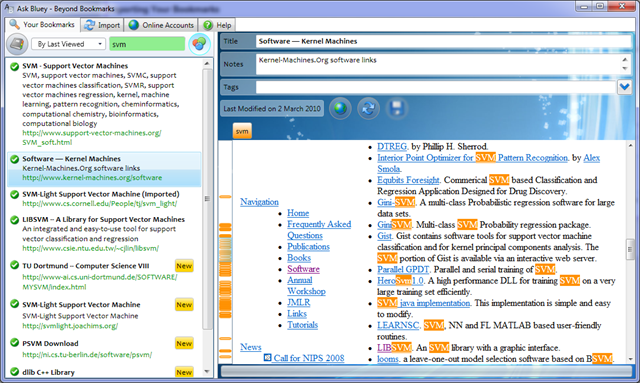Open the DTREG link

[x=392, y=146]
